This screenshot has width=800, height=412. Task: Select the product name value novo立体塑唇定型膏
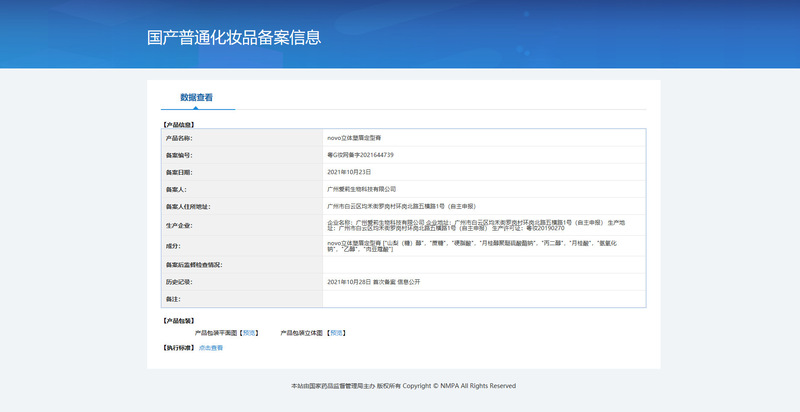click(x=354, y=138)
